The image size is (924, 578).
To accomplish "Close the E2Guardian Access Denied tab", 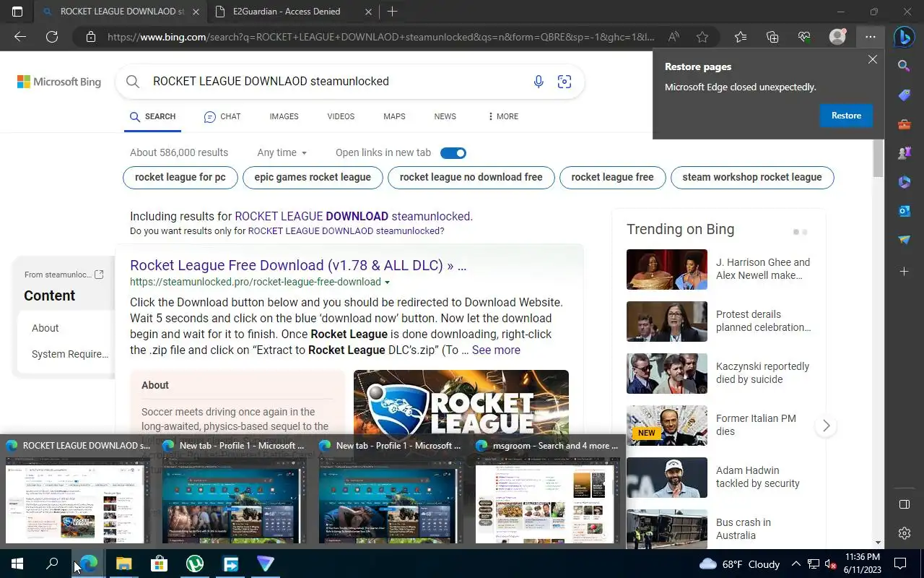I will pos(369,12).
